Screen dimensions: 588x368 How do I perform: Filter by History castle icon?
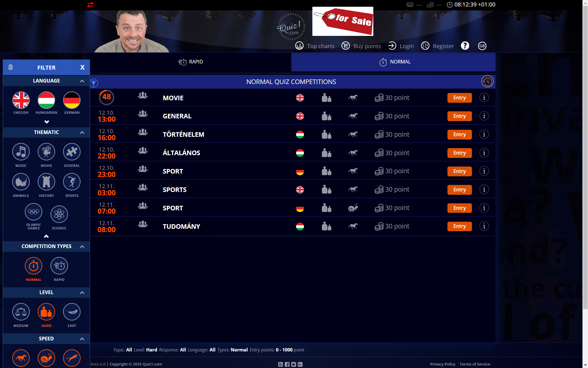46,182
